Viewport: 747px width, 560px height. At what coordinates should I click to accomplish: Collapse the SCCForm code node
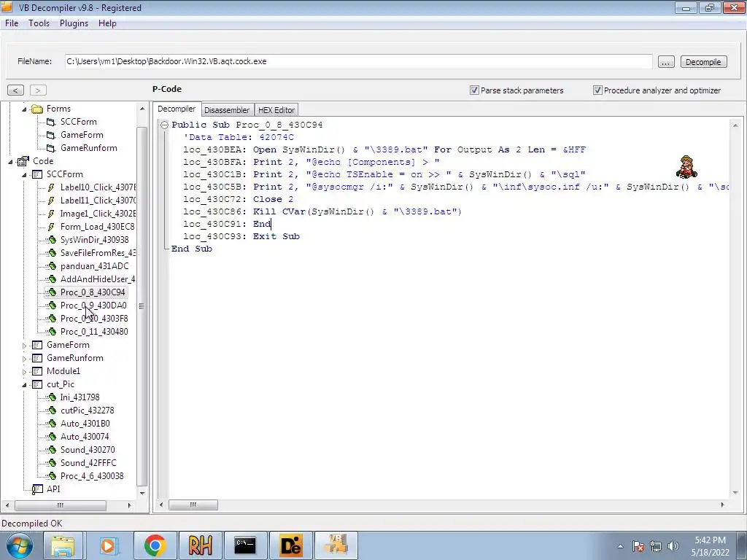click(x=24, y=175)
